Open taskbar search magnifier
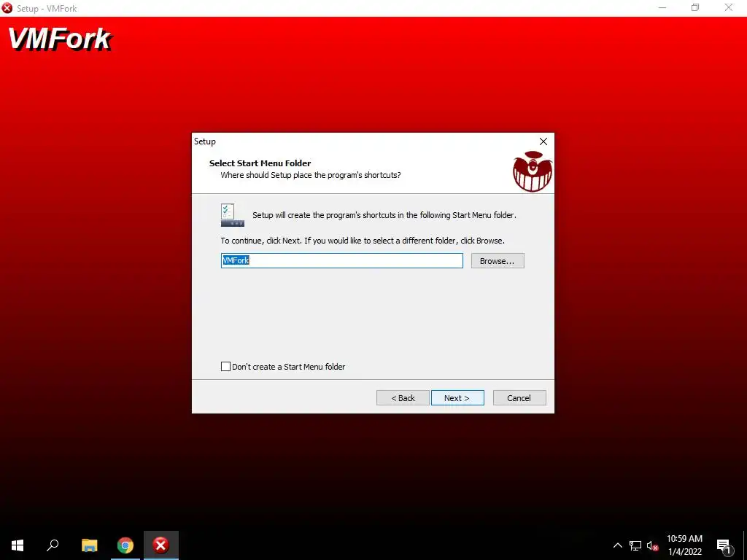Viewport: 747px width, 560px height. (x=53, y=545)
